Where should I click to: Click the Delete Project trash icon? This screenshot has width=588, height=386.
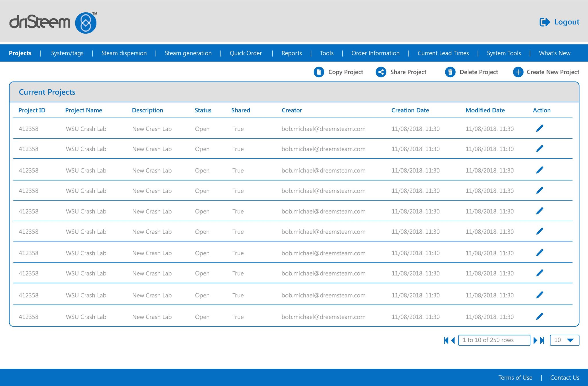click(450, 72)
